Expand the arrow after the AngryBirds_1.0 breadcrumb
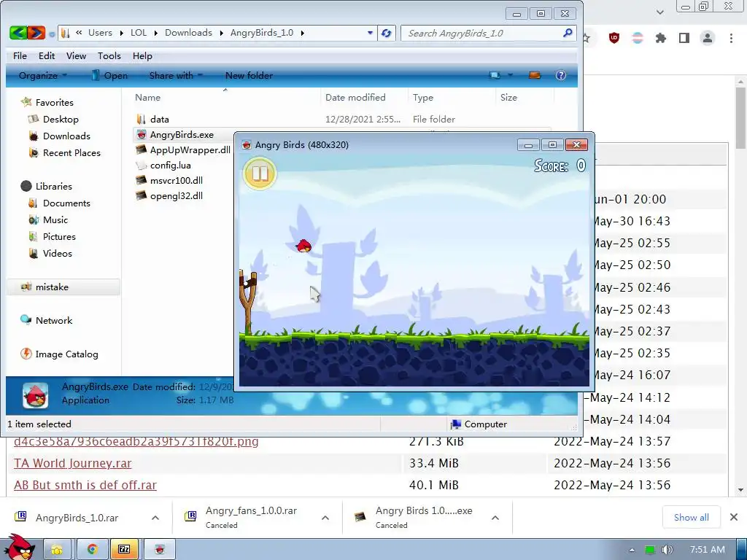The width and height of the screenshot is (747, 560). pos(302,33)
